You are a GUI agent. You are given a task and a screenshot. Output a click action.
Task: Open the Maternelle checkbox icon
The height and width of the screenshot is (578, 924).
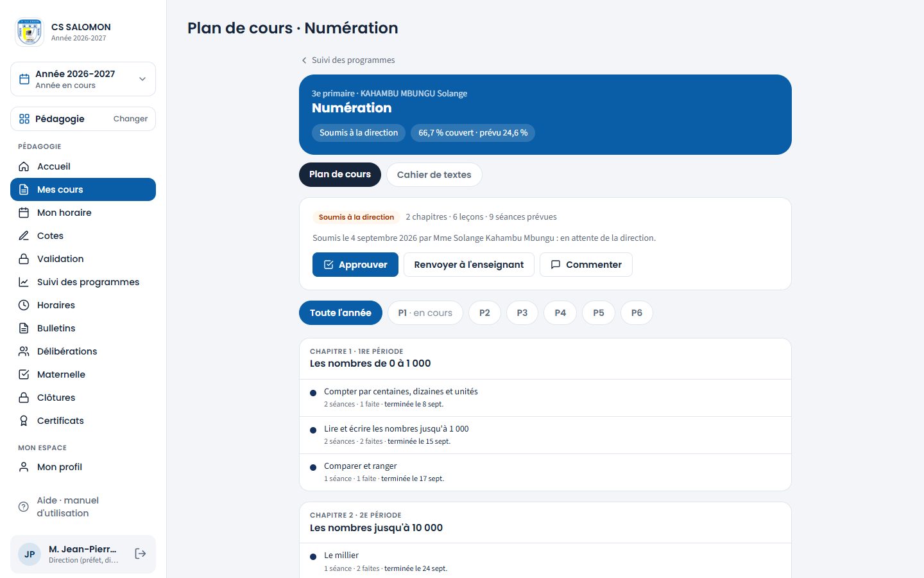pos(24,374)
